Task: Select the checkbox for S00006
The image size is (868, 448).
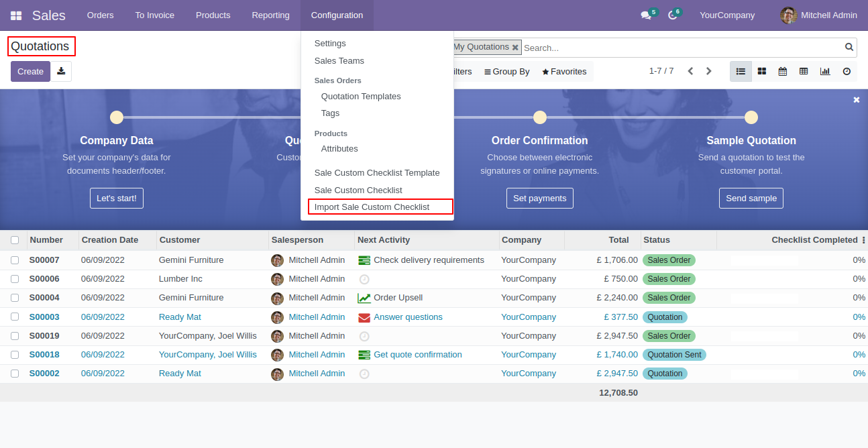Action: pyautogui.click(x=15, y=279)
